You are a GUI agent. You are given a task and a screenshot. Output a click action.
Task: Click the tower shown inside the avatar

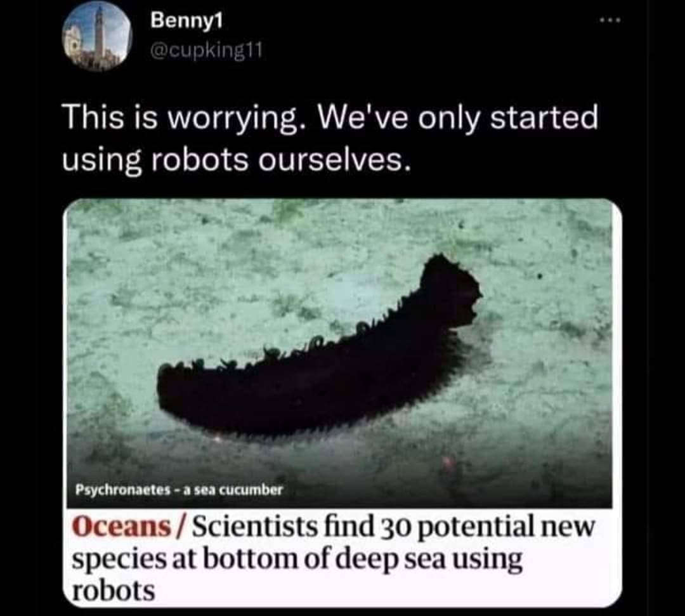[x=100, y=32]
